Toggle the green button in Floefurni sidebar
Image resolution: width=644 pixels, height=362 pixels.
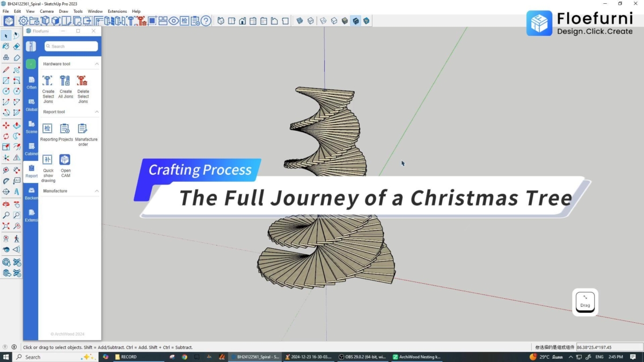(31, 64)
